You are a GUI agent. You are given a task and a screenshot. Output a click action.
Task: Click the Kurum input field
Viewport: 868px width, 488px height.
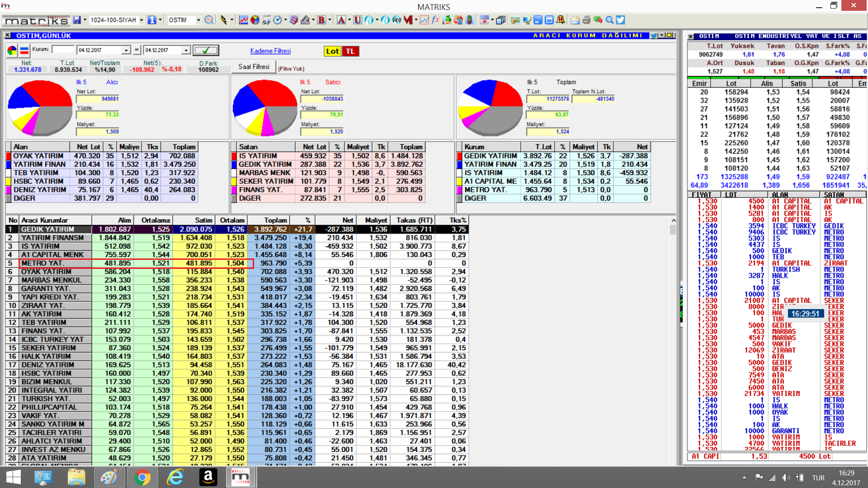pyautogui.click(x=63, y=49)
